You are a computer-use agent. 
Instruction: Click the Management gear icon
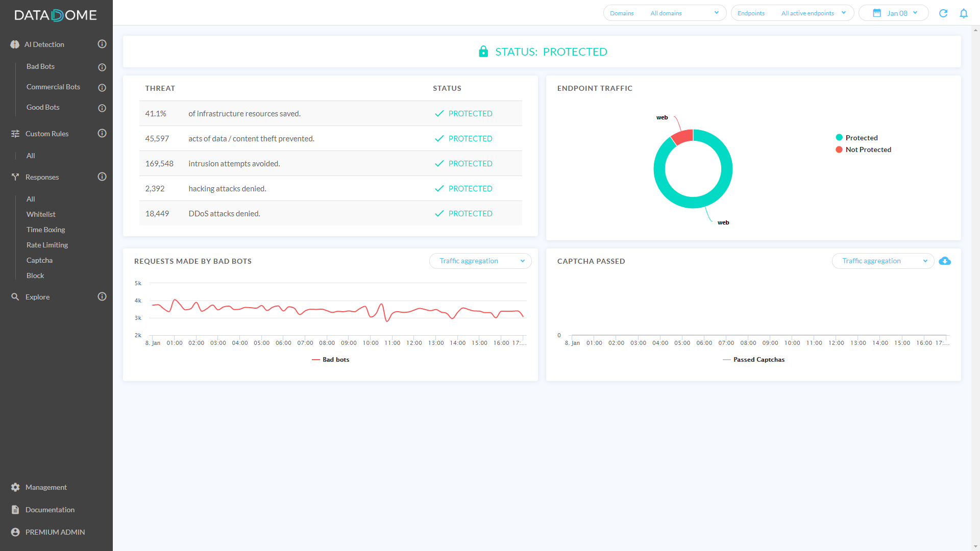click(x=15, y=487)
